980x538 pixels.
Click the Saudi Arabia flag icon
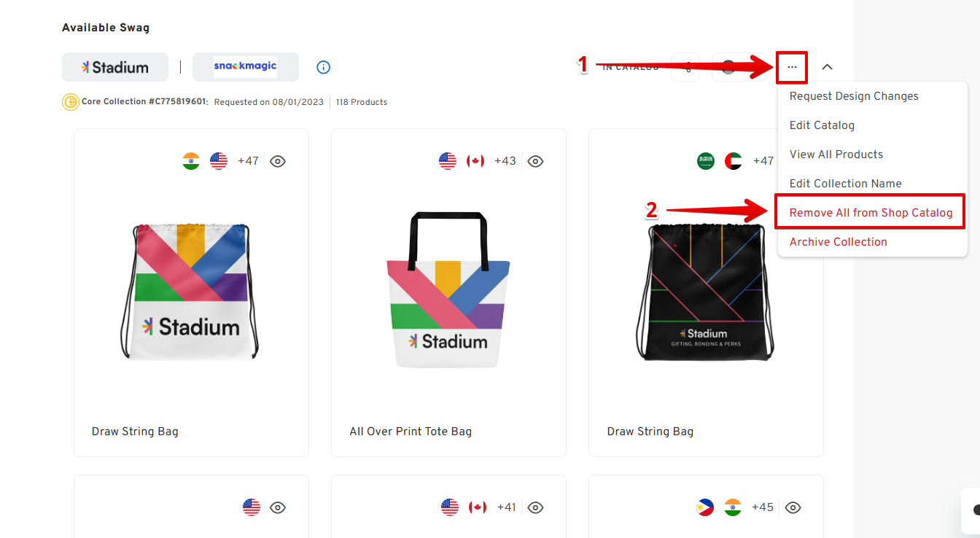click(705, 161)
